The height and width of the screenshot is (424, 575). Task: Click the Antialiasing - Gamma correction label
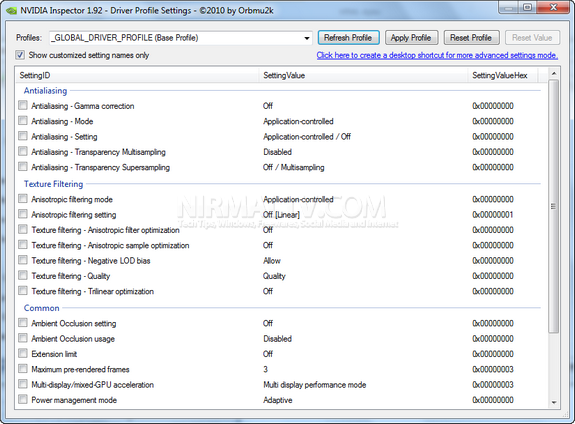point(83,106)
